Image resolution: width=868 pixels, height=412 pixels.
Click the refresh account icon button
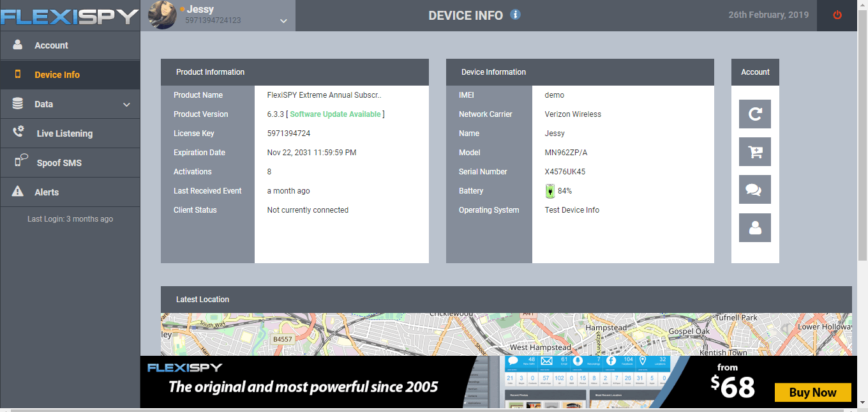click(755, 114)
